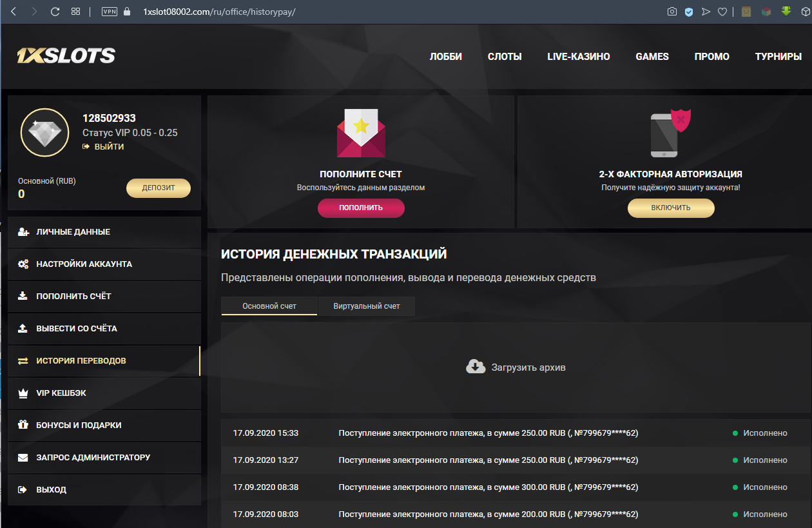Click the ВЫЙТИ logout link
This screenshot has height=528, width=812.
pyautogui.click(x=108, y=147)
